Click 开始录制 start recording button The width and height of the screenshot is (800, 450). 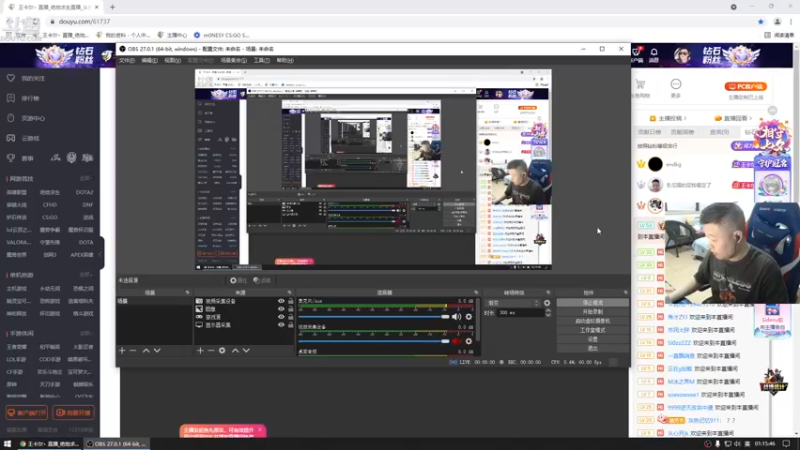(592, 312)
